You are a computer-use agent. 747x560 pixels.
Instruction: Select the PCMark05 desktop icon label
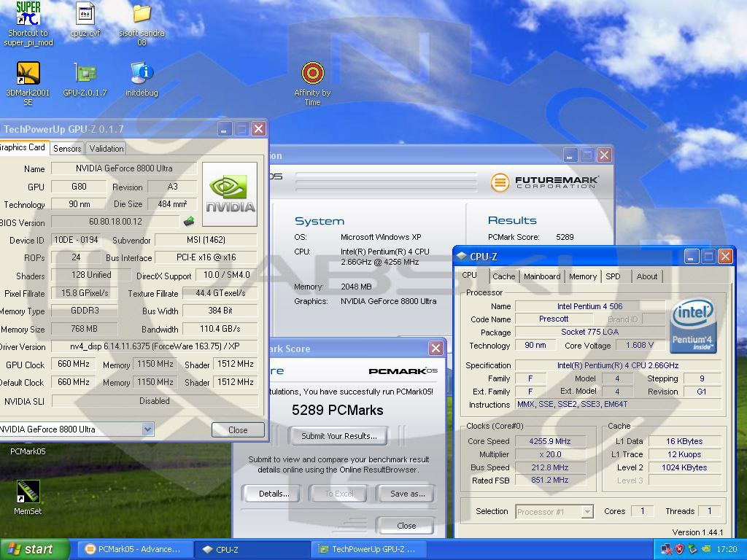tap(28, 451)
